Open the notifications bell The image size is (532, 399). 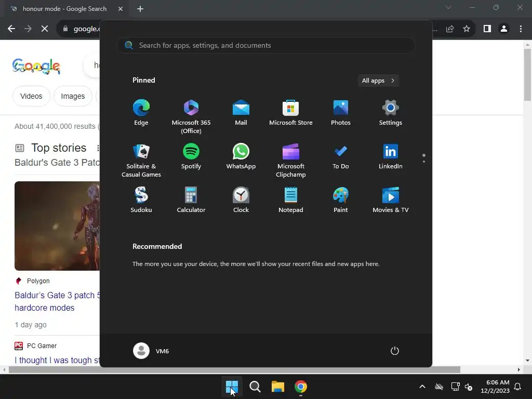518,387
